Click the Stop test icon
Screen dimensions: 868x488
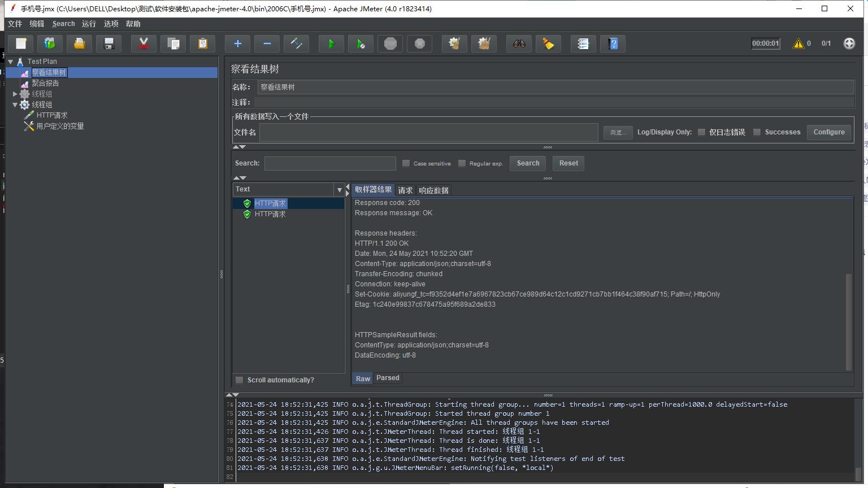coord(390,43)
